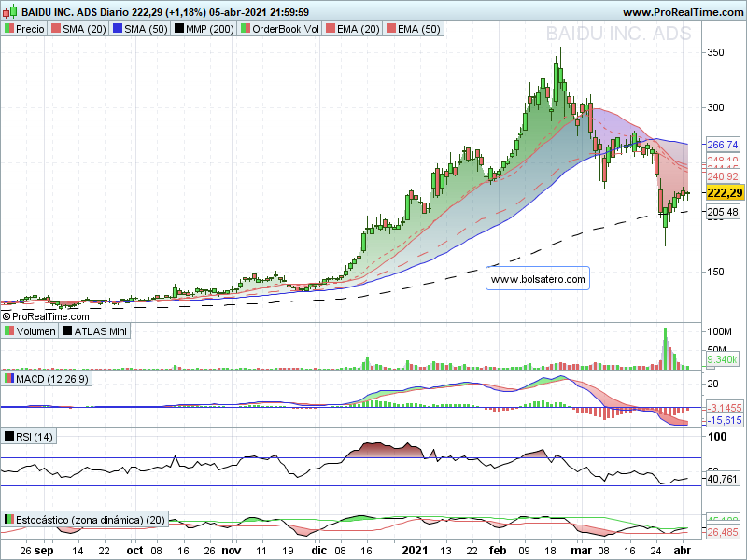Screen dimensions: 747x560
Task: Open the RSI (14) panel label
Action: pos(35,437)
